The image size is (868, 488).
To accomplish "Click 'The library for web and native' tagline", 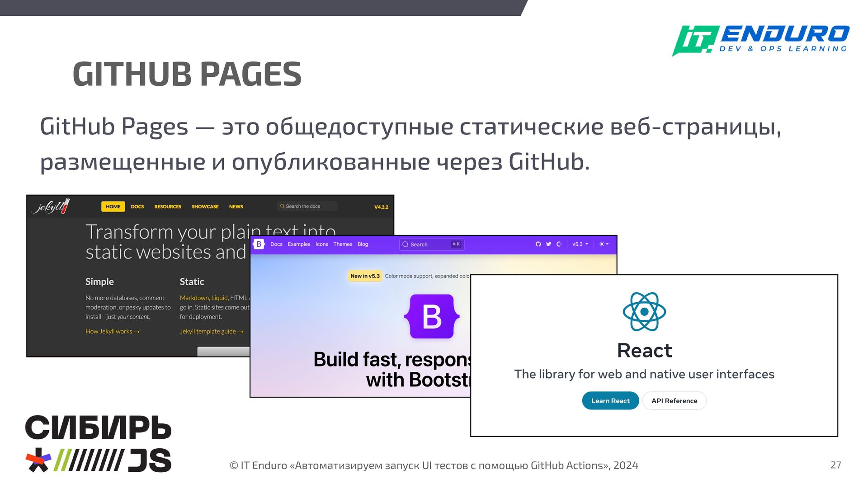I will [x=644, y=374].
